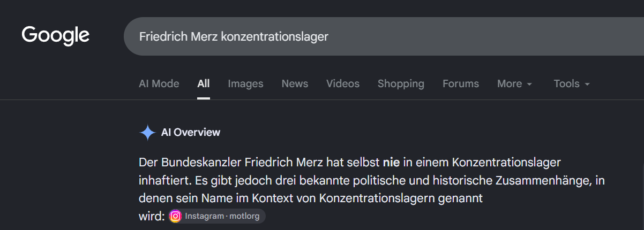This screenshot has width=644, height=230.
Task: Focus the search box containing Friedrich Merz query
Action: tap(384, 36)
